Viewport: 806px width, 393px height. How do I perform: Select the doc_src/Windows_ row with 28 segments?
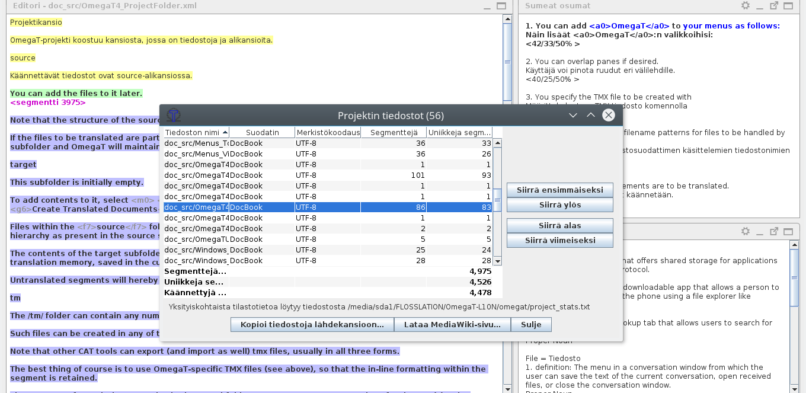click(327, 261)
